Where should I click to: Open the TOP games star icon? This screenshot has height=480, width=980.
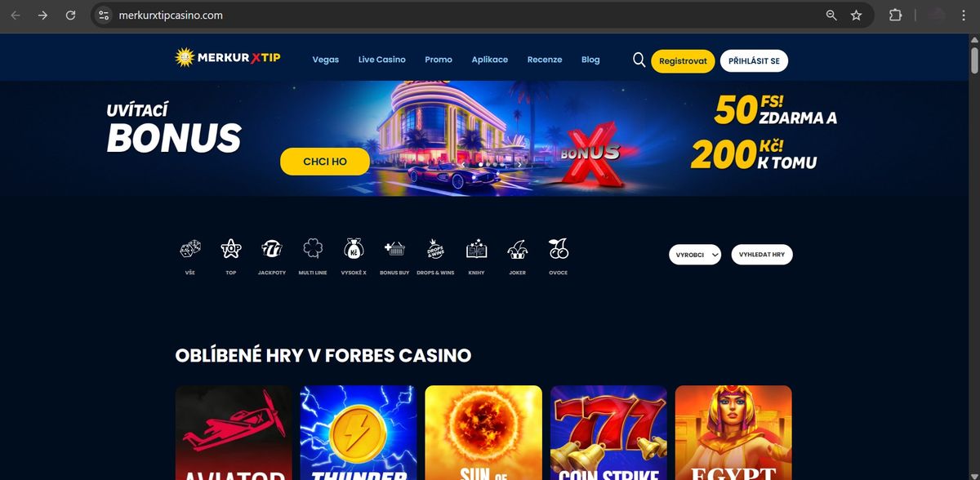(x=231, y=249)
